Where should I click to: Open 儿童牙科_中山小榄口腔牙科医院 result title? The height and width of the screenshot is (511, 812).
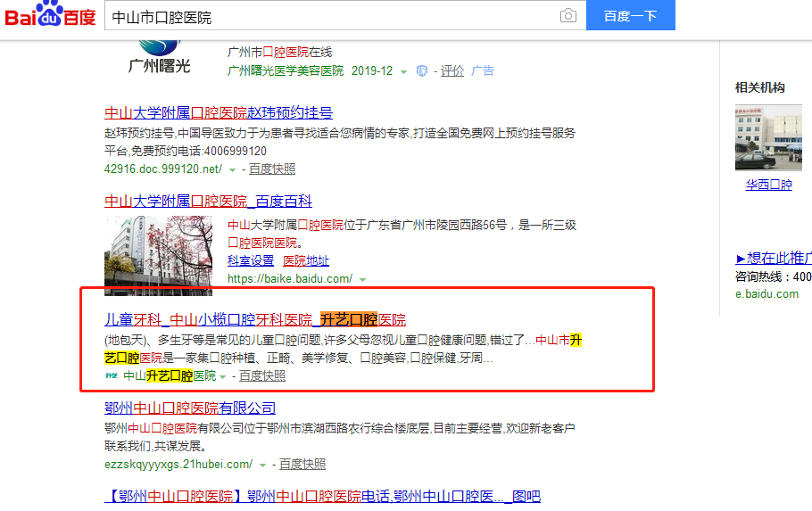click(255, 319)
